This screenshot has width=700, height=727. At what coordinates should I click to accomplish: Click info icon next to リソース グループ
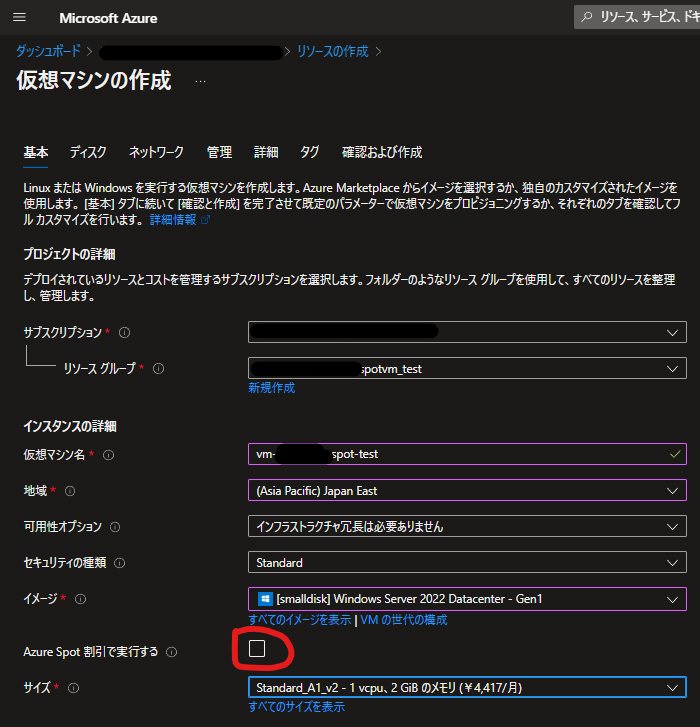[x=159, y=369]
